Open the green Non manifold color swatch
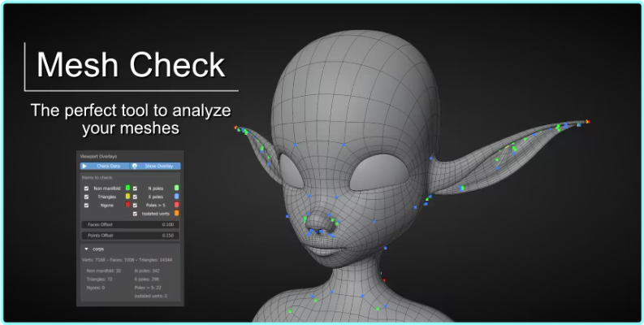Viewport: 644px width, 325px height. 128,188
